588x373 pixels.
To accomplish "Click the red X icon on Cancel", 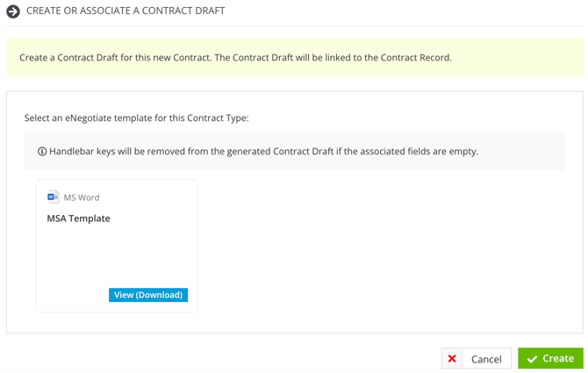I will (x=452, y=359).
